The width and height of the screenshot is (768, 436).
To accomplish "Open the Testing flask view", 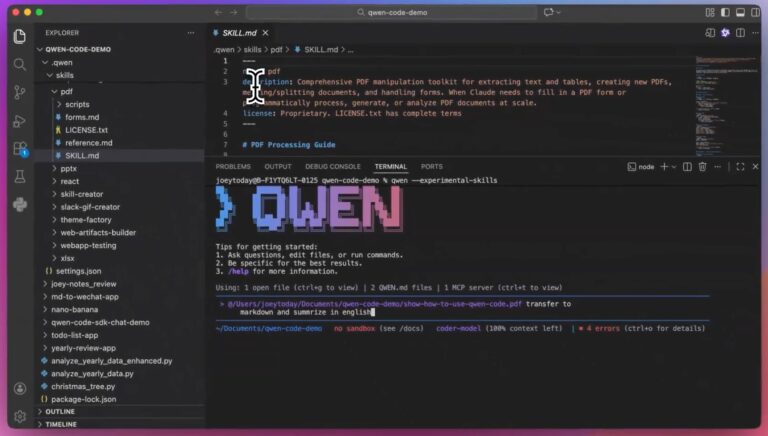I will pyautogui.click(x=20, y=176).
